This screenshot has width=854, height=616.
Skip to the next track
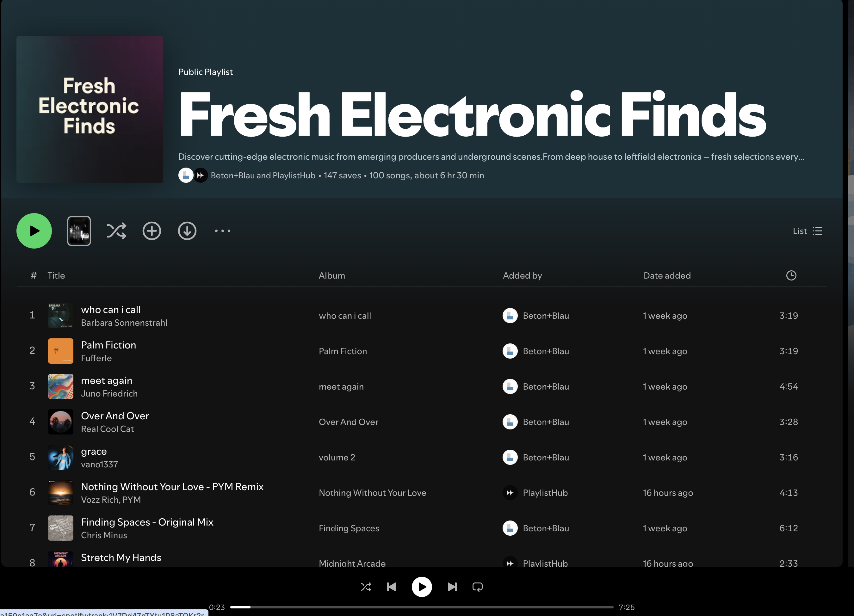(452, 587)
